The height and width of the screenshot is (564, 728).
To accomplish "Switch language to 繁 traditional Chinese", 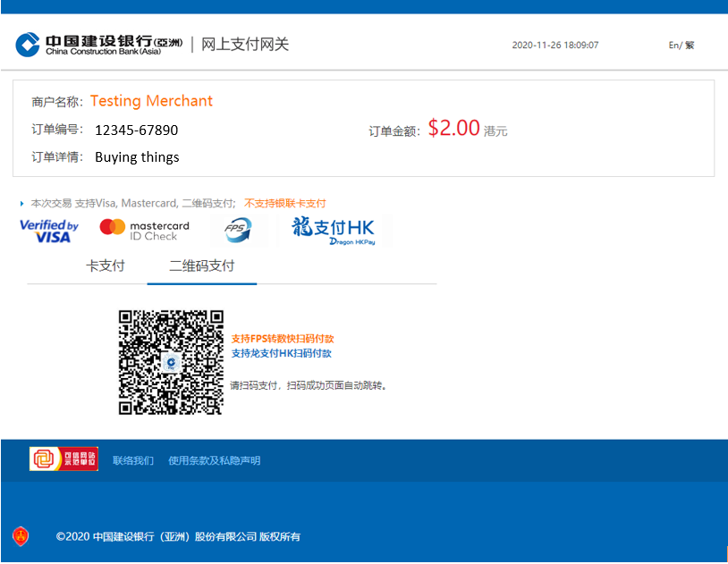I will [x=690, y=45].
